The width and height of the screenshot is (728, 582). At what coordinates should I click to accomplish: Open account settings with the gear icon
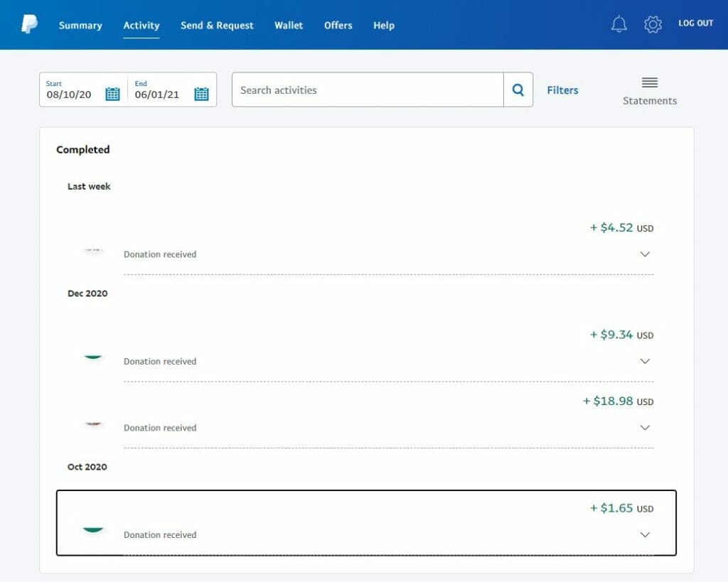[x=653, y=23]
